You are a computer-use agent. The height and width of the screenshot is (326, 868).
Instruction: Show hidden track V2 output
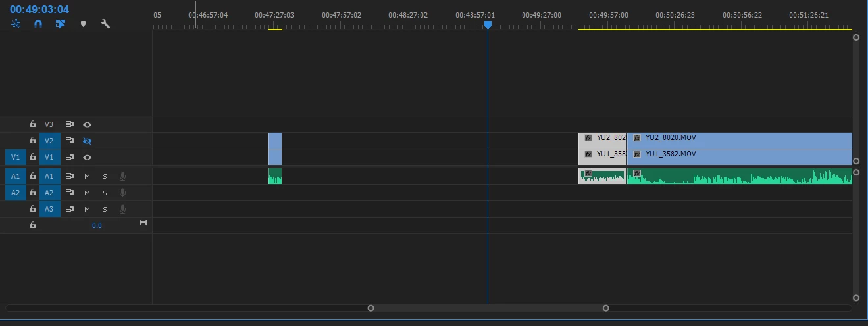(x=87, y=141)
